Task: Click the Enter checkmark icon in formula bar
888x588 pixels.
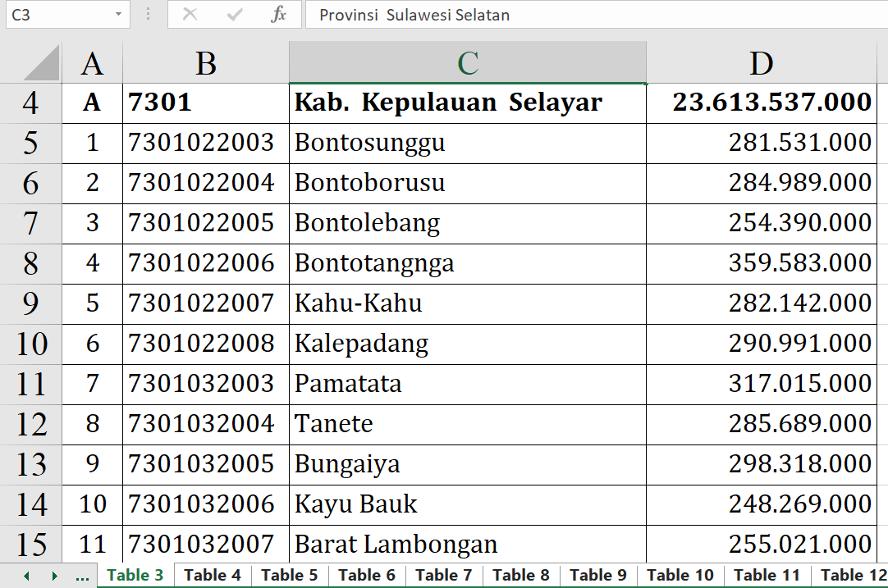Action: tap(235, 15)
